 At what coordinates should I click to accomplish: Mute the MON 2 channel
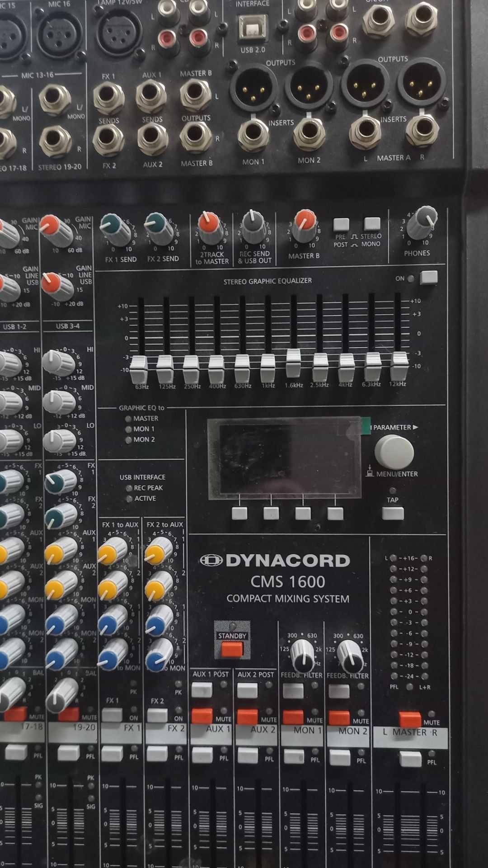tap(339, 718)
